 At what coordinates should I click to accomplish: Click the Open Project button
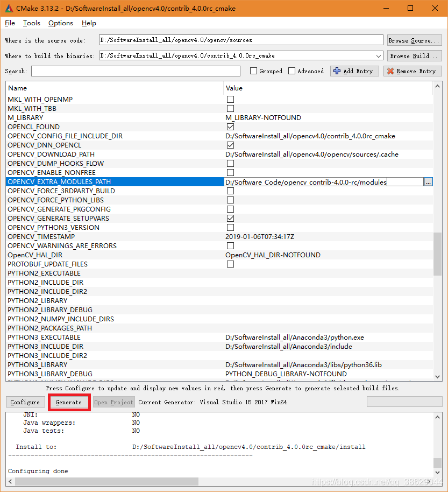point(114,402)
